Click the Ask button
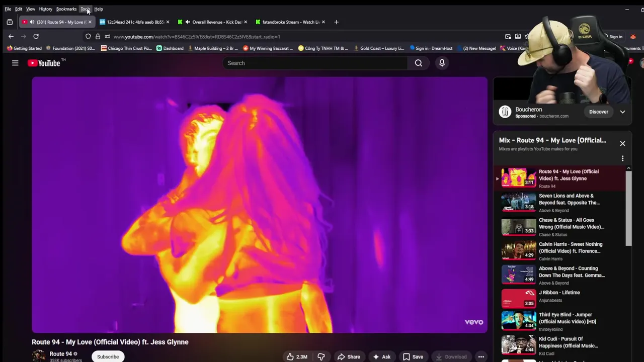 point(381,356)
